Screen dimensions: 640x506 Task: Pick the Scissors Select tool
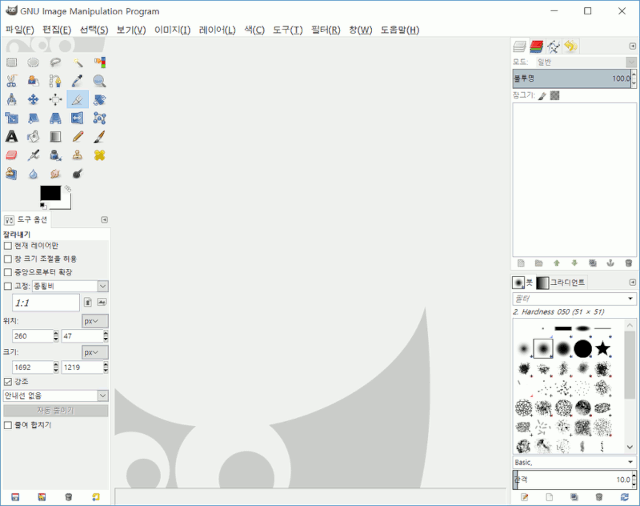(12, 81)
